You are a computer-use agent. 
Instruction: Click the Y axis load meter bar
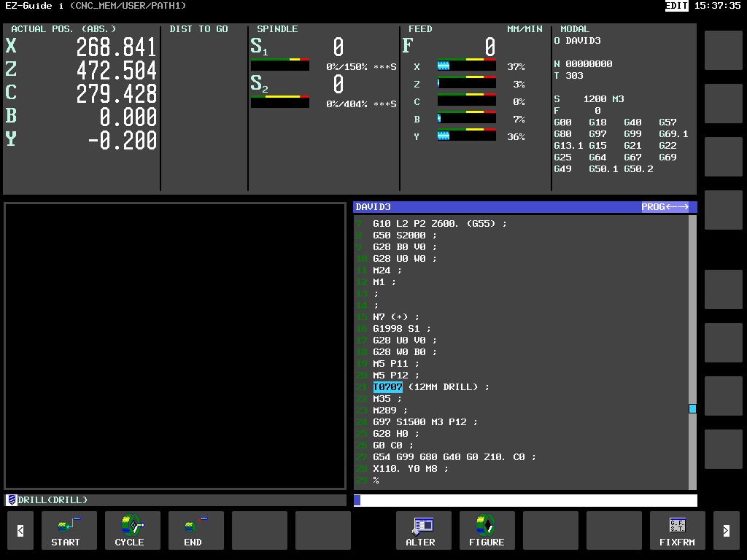(466, 136)
